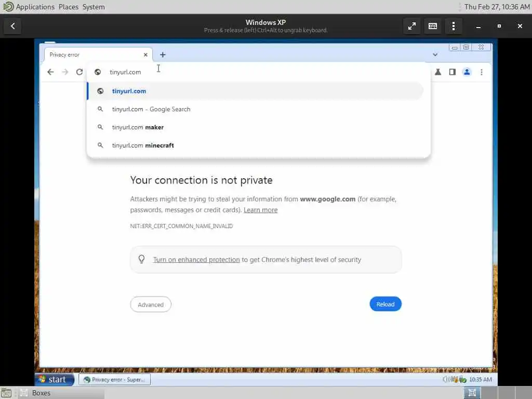
Task: Click Turn on enhanced protection link
Action: coord(196,260)
